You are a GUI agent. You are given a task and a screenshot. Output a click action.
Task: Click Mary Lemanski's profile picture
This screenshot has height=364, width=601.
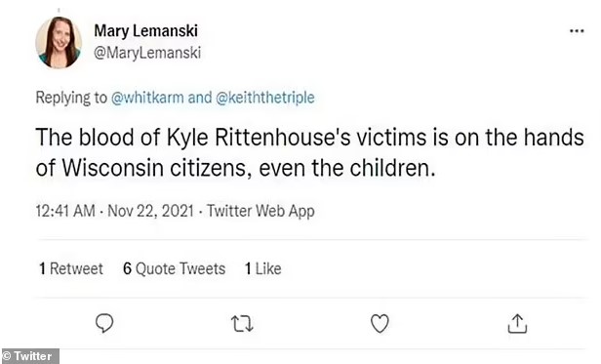point(59,42)
